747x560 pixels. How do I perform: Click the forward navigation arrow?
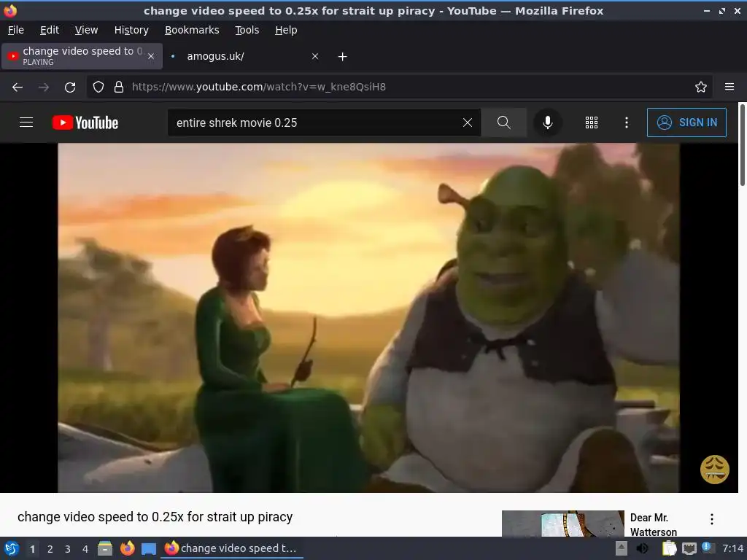point(44,87)
